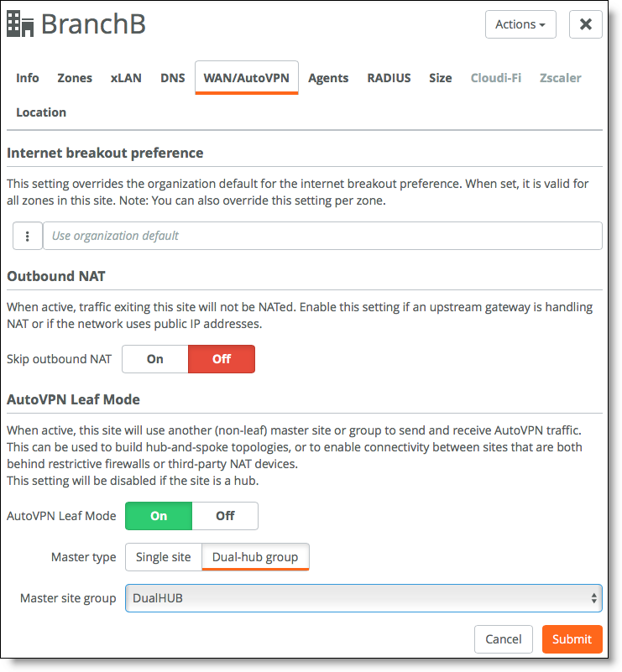Open the three-dot breakout preference menu
This screenshot has height=672, width=622.
pyautogui.click(x=28, y=236)
